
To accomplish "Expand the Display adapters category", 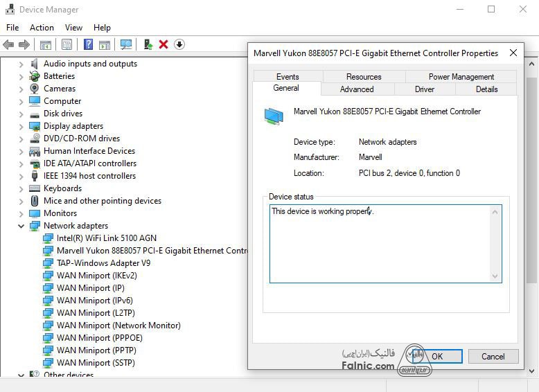I will (21, 126).
